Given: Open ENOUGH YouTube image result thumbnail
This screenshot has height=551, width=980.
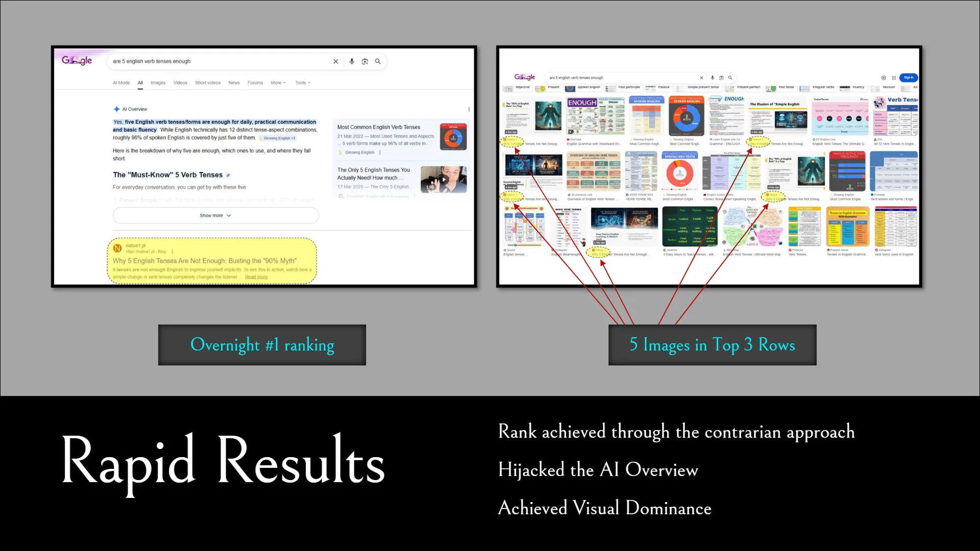Looking at the screenshot, I should pos(596,116).
